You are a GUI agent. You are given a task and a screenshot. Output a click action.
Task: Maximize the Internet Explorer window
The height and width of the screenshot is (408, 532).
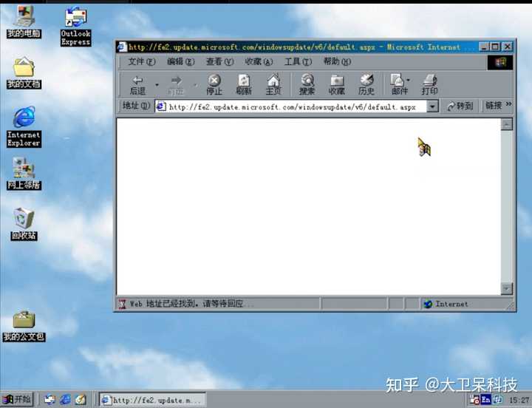tap(495, 47)
